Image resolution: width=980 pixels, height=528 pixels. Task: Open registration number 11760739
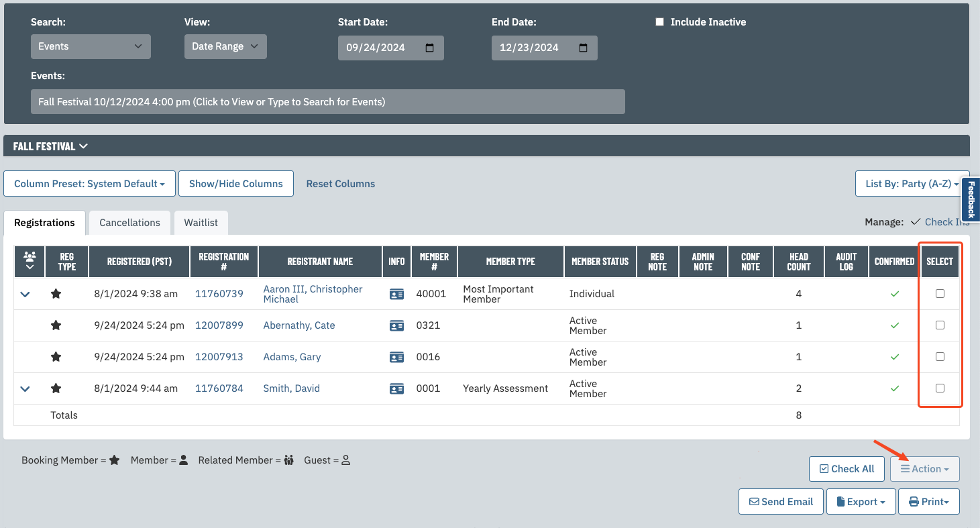219,294
